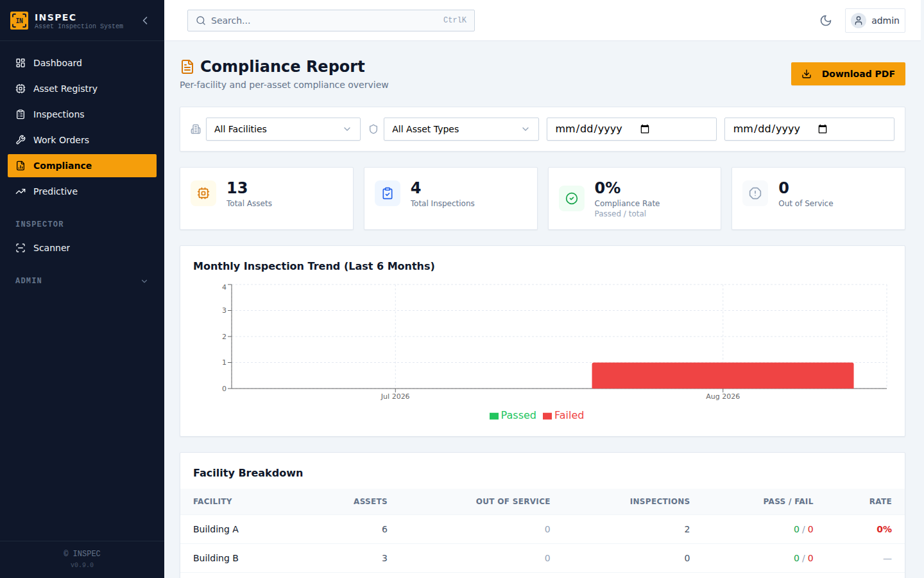This screenshot has width=924, height=578.
Task: Open the second date calendar picker
Action: point(823,129)
